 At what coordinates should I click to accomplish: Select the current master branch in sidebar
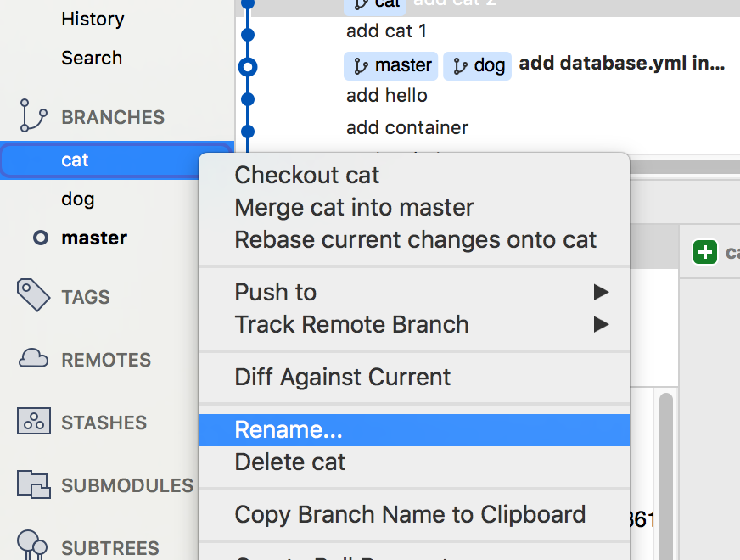click(93, 238)
